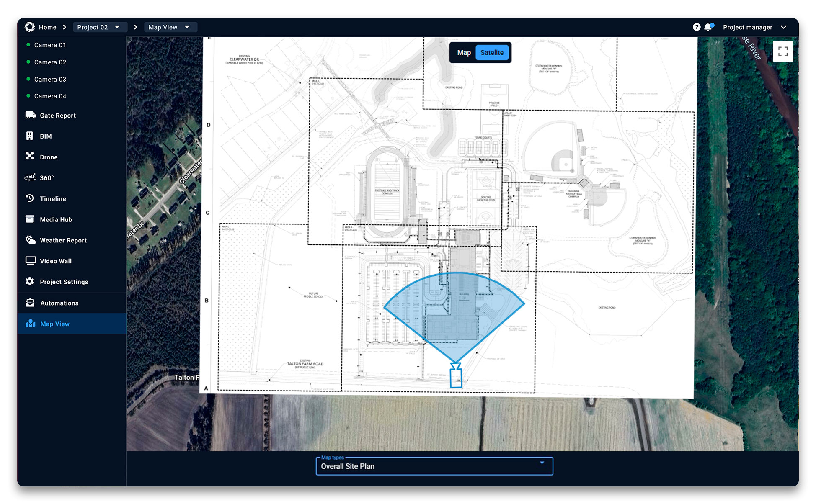816x504 pixels.
Task: Open the 360° view icon
Action: pos(30,177)
